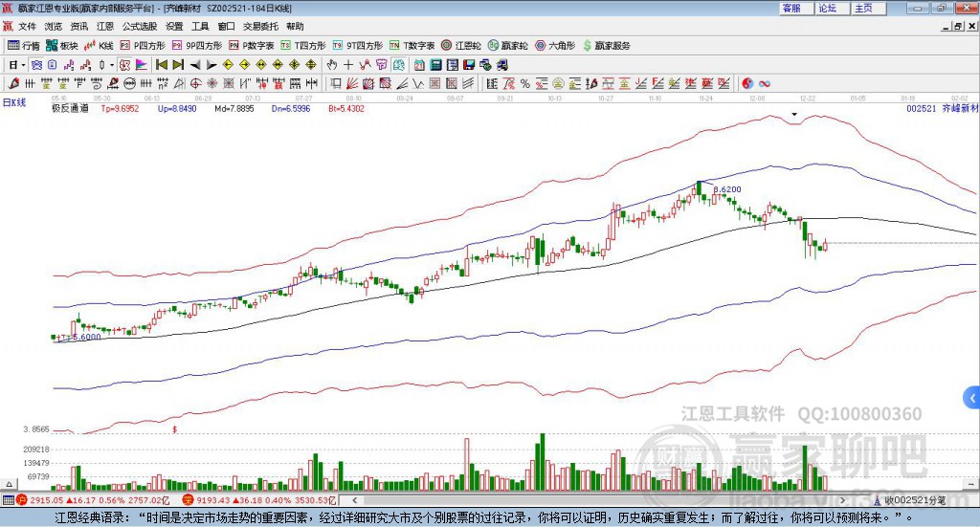Click the zigzag wave line tool
Screen dimensions: 980x527
coord(418,83)
